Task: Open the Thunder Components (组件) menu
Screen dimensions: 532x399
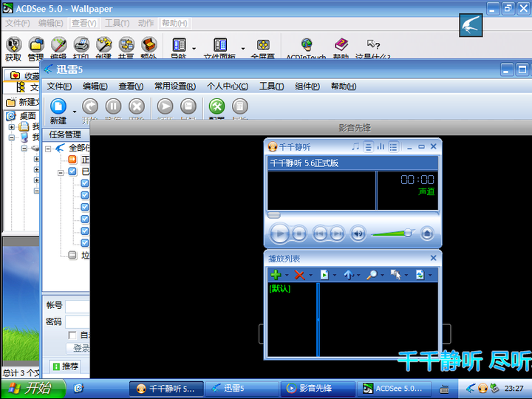Action: coord(307,86)
